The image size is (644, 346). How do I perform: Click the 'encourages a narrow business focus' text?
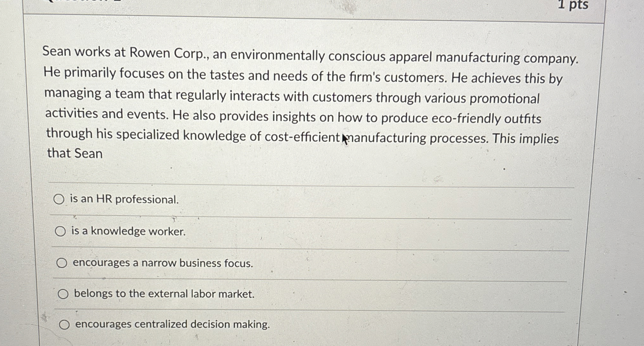coord(162,263)
